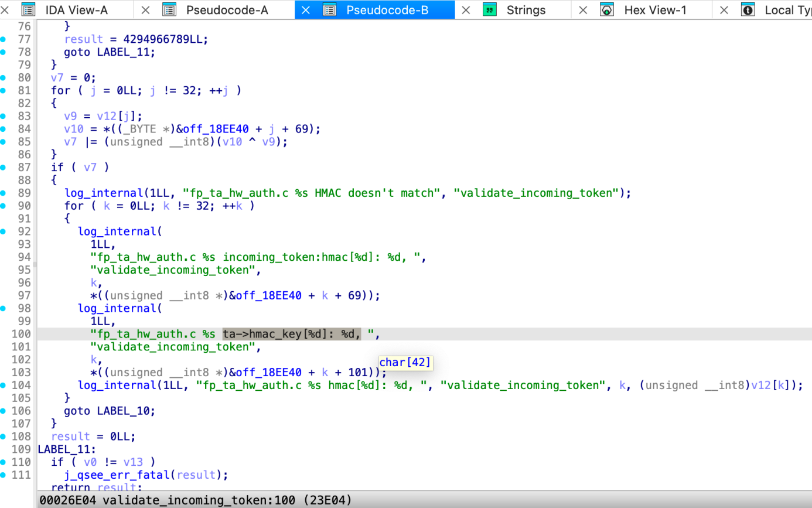
Task: Click v13 variable on line 110
Action: tap(133, 462)
